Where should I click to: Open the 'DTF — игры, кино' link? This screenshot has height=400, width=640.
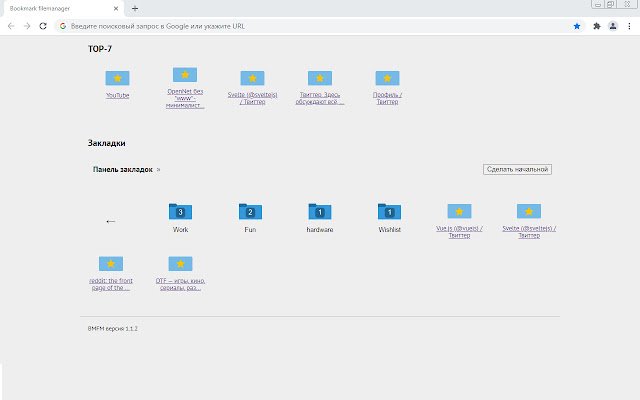(180, 284)
